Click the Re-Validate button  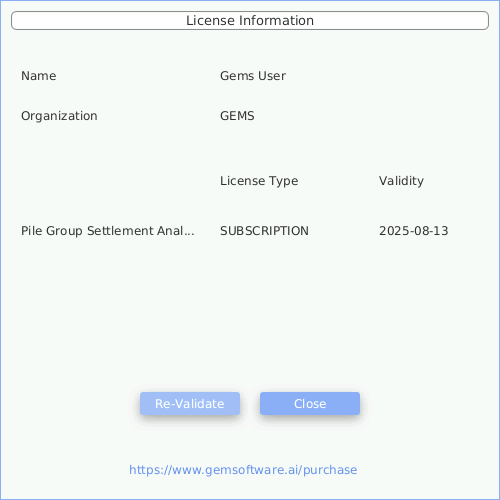coord(190,403)
